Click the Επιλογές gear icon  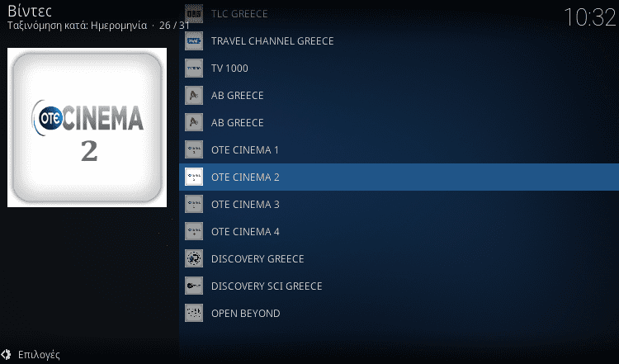(6, 354)
